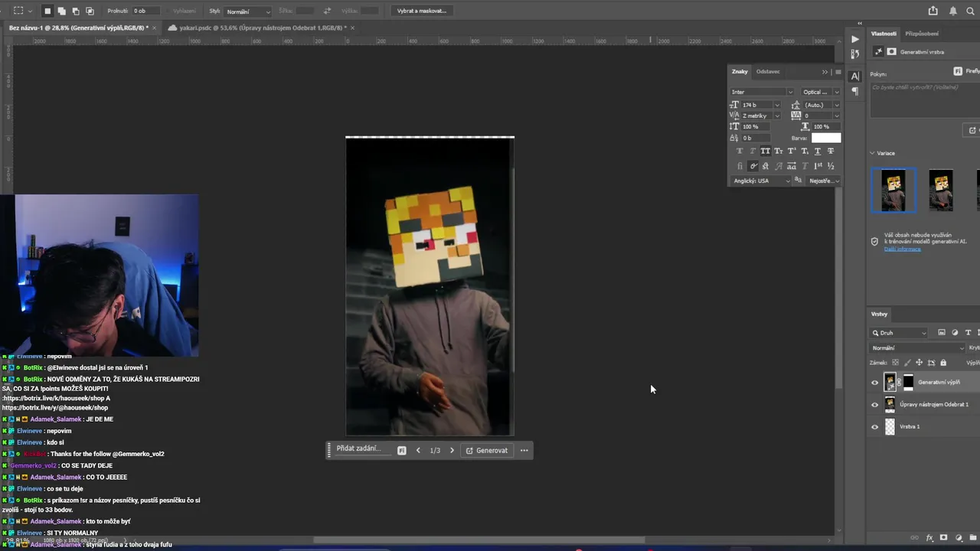Choose the Subtract from selection mode icon
The image size is (980, 551).
pos(75,11)
